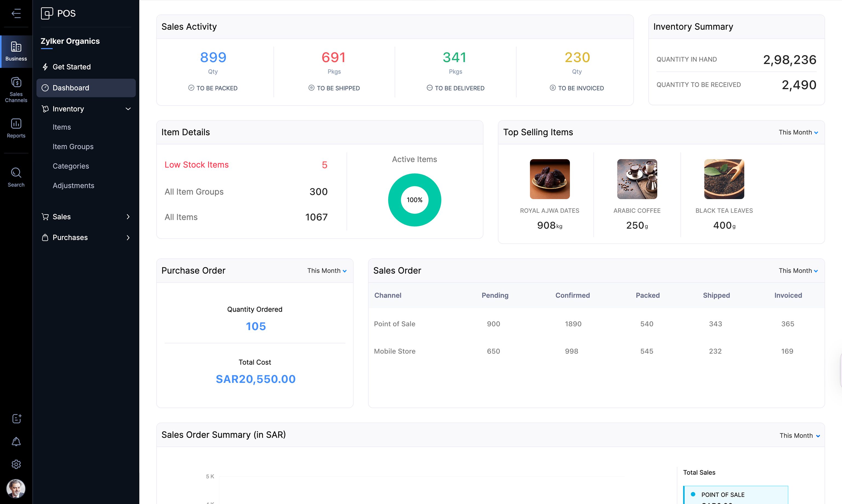Select Item Groups in the sidebar
This screenshot has height=504, width=842.
pos(73,146)
